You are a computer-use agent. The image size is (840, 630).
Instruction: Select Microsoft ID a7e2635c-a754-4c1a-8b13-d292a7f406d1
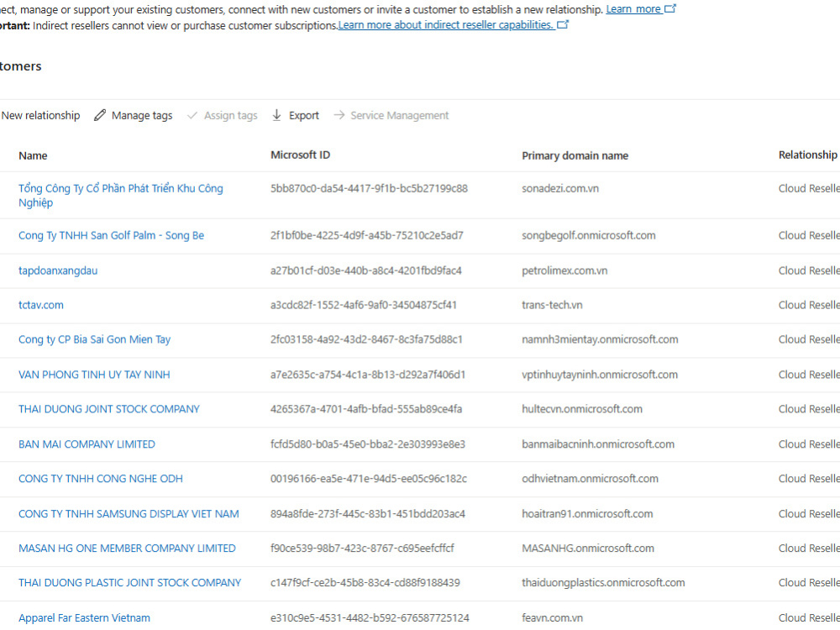coord(368,375)
